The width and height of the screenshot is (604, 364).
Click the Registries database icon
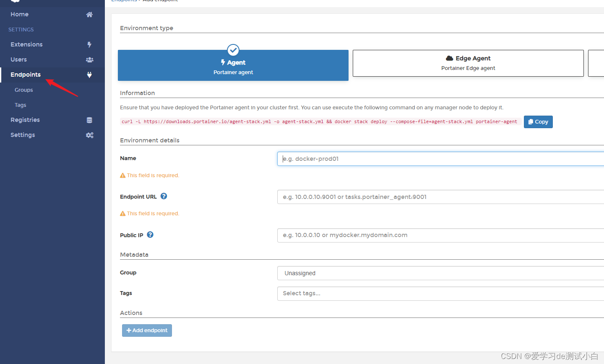pyautogui.click(x=89, y=120)
